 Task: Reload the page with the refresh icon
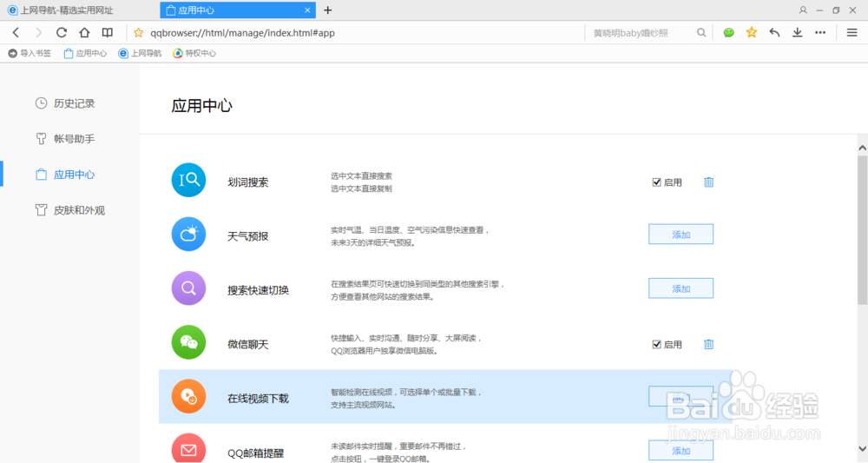pos(62,33)
